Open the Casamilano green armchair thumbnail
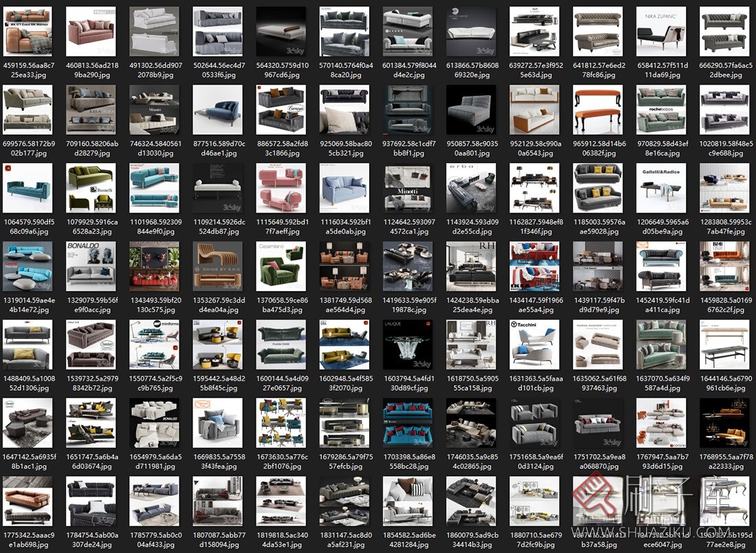This screenshot has width=756, height=553. (x=280, y=265)
